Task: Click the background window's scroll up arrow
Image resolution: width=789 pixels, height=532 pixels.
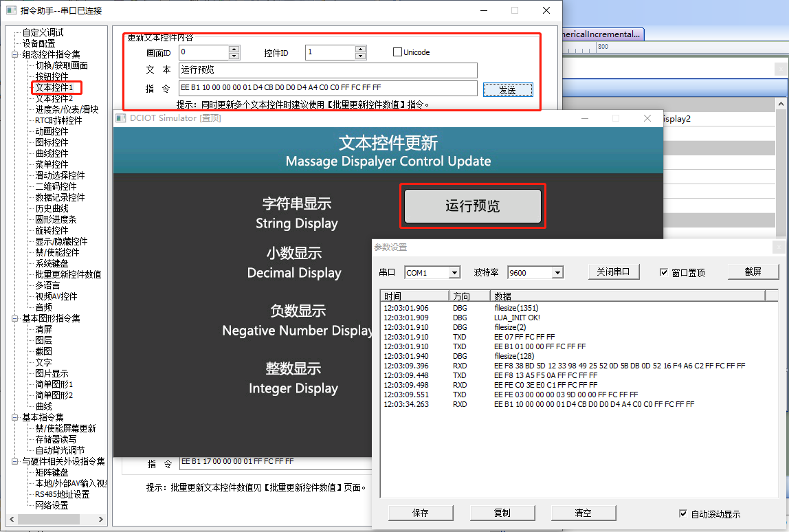Action: coord(781,104)
